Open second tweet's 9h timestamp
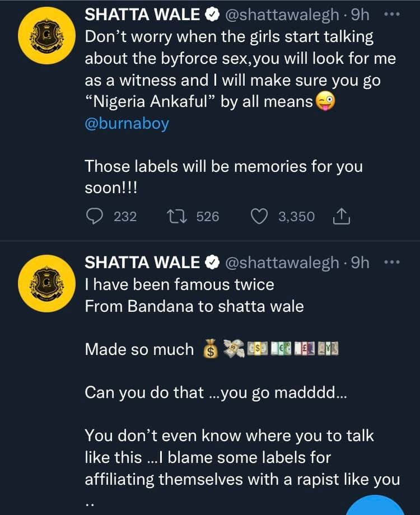The height and width of the screenshot is (515, 420). 360,263
